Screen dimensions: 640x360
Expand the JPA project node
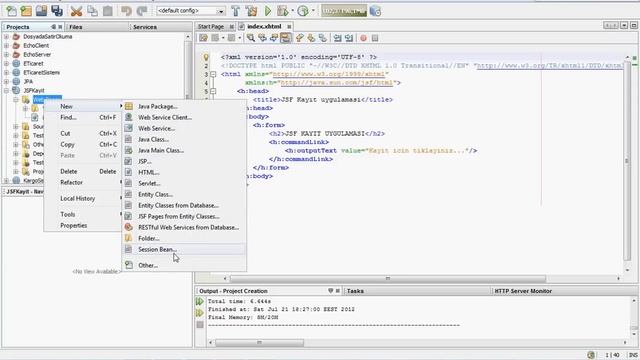pyautogui.click(x=6, y=82)
